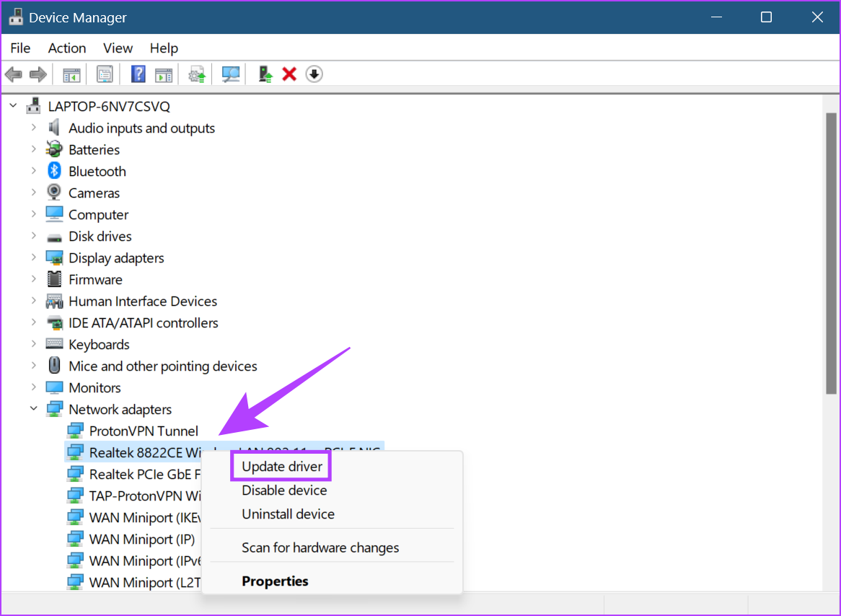Click Show/Hide Action Pane toolbar icon
Image resolution: width=841 pixels, height=616 pixels.
[164, 74]
